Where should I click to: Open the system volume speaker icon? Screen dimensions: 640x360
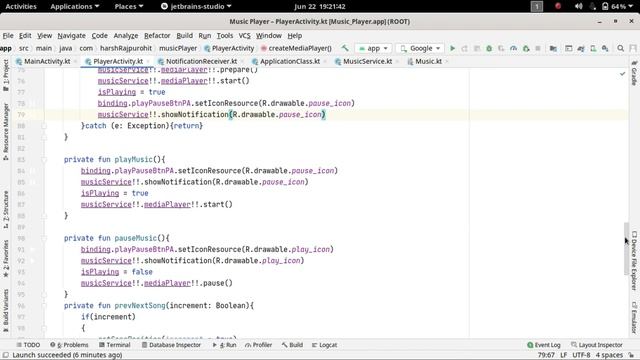tap(578, 6)
